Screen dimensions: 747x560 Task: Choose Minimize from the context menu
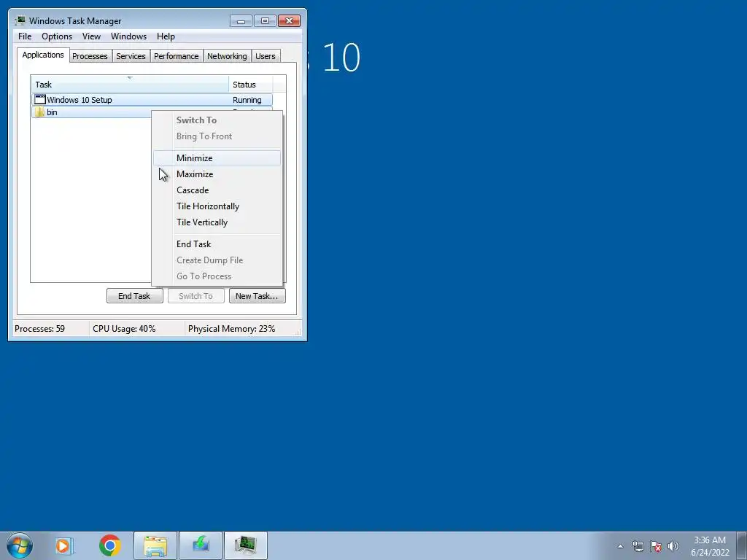[x=217, y=158]
